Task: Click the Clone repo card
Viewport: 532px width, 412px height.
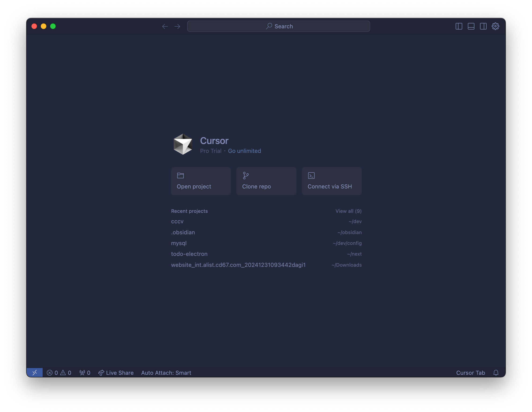Action: (266, 181)
